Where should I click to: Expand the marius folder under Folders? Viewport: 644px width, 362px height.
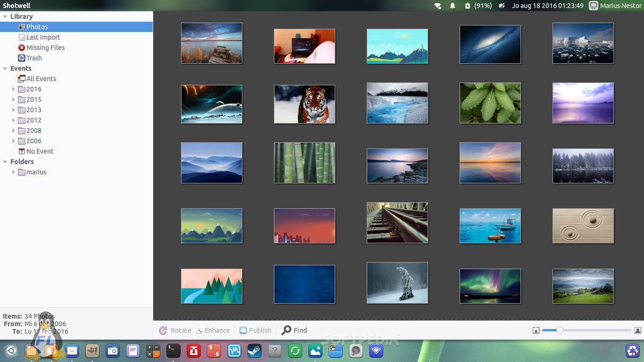(14, 172)
